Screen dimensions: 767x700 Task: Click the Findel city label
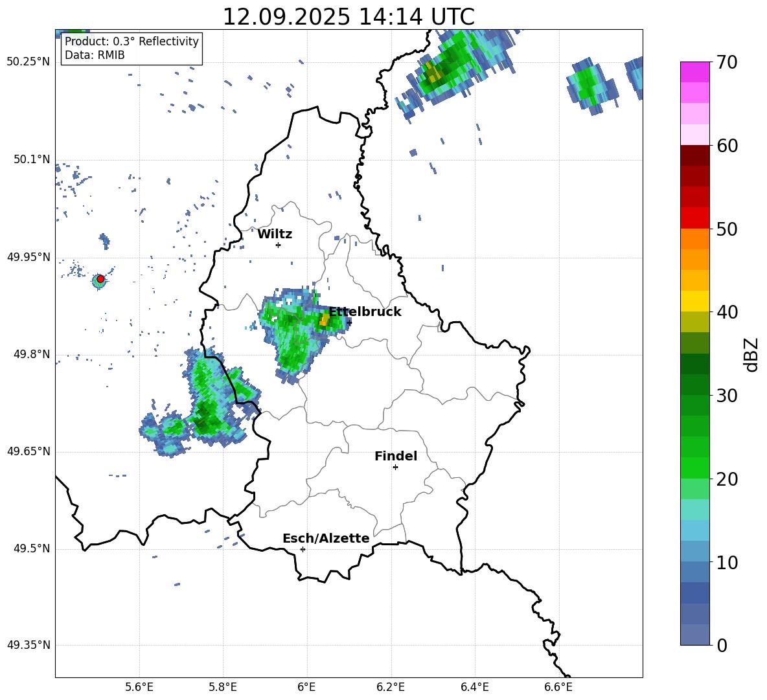396,456
